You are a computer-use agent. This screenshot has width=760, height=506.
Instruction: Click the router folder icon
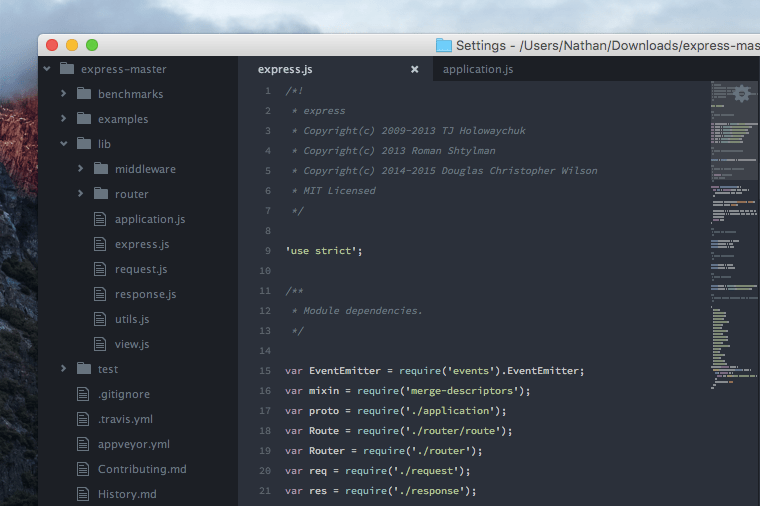101,193
